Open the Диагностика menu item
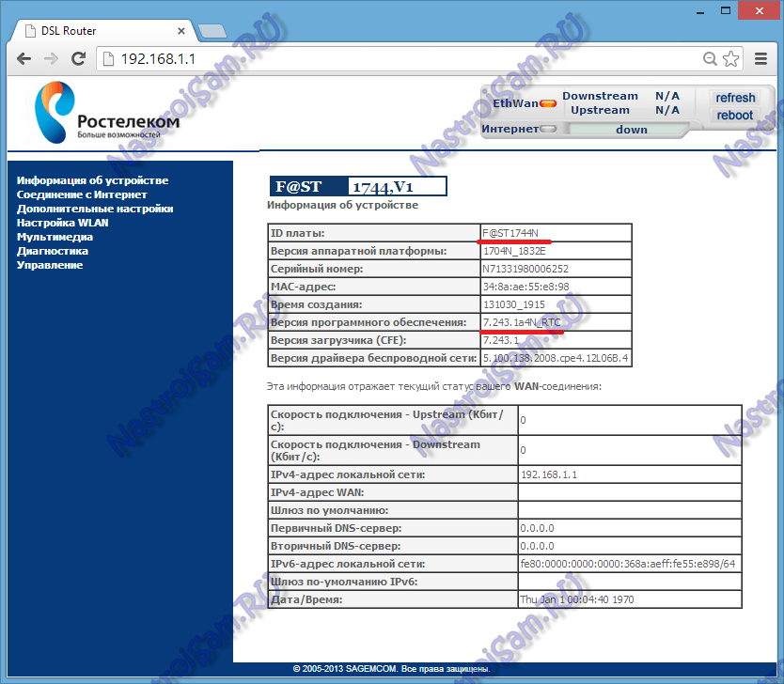784x684 pixels. (53, 251)
